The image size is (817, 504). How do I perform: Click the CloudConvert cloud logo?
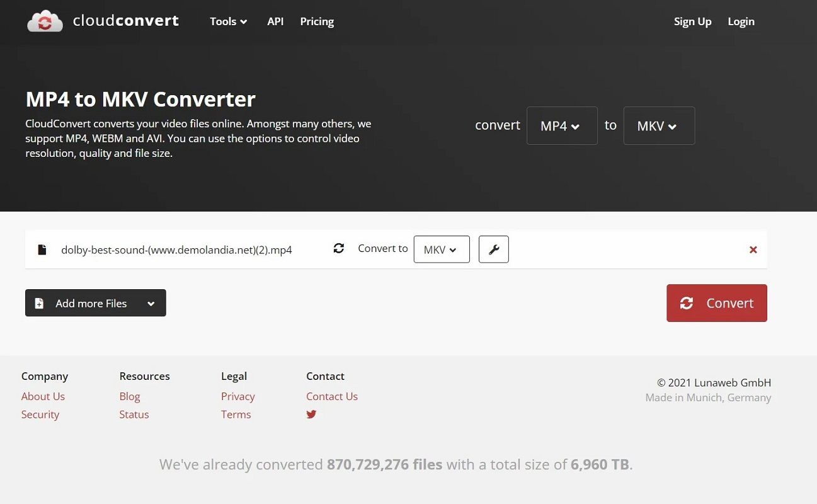(x=45, y=21)
